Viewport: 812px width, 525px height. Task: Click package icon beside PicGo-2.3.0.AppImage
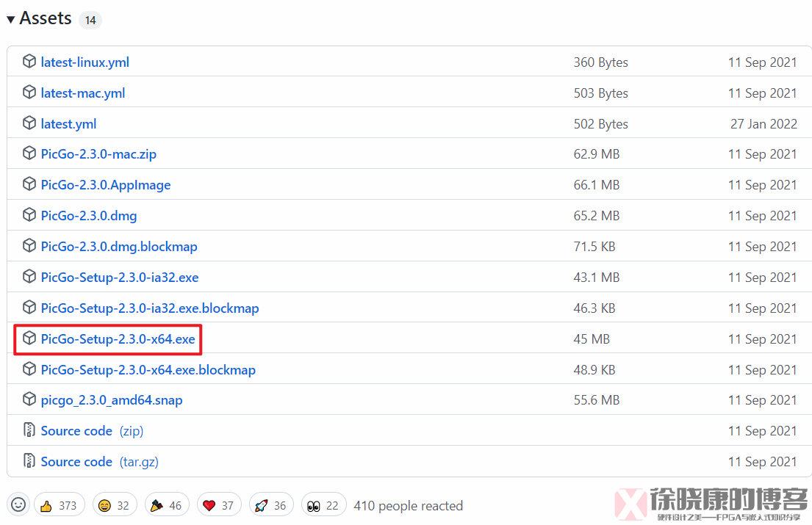(x=29, y=184)
